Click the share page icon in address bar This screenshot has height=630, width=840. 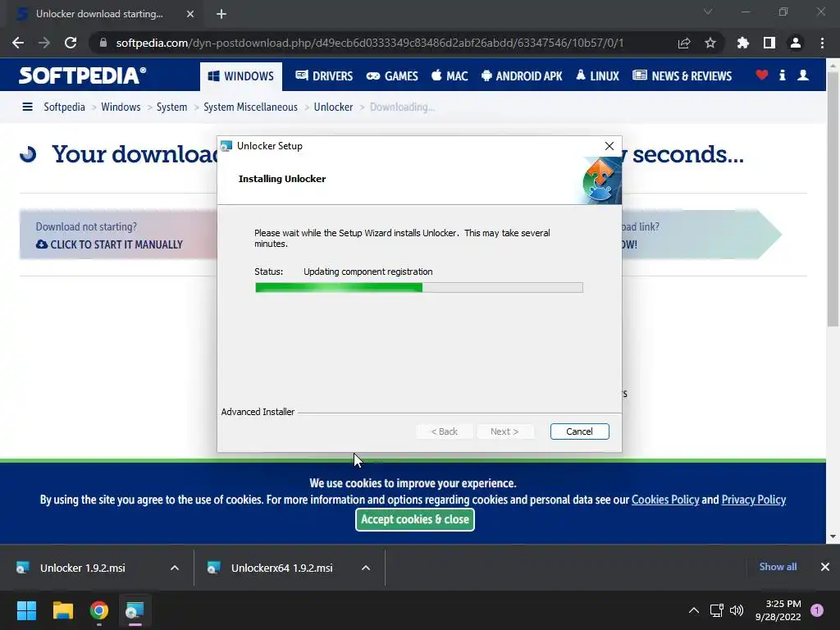tap(683, 43)
